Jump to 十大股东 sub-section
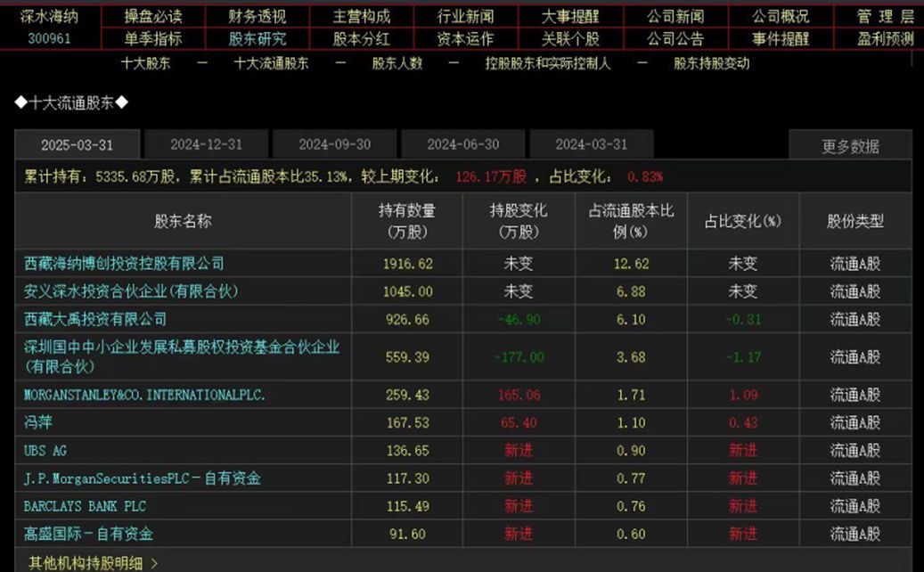The image size is (924, 572). [x=145, y=63]
